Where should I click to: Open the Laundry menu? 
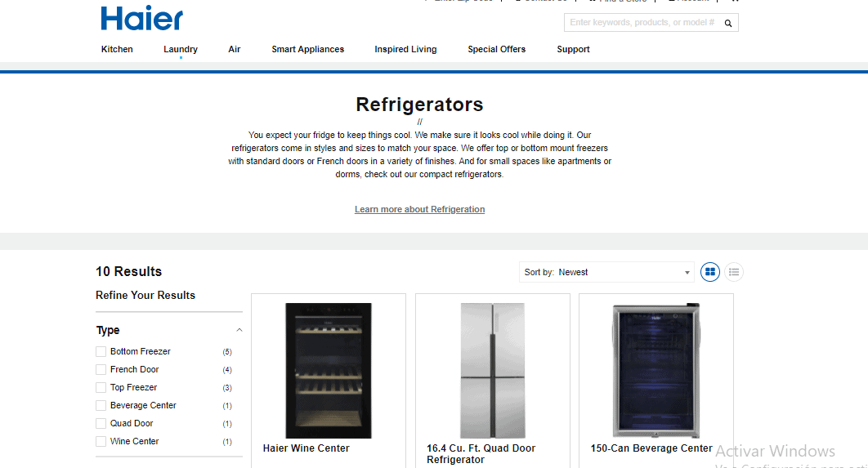tap(181, 49)
